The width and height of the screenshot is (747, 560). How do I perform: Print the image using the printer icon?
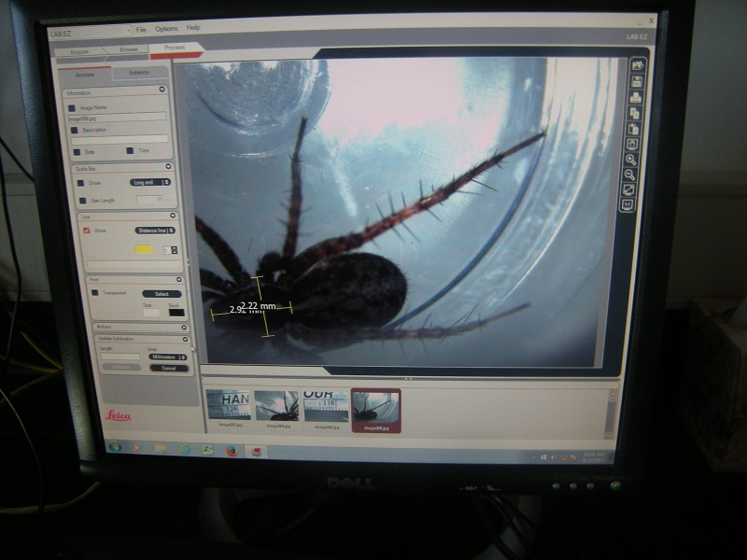(636, 97)
